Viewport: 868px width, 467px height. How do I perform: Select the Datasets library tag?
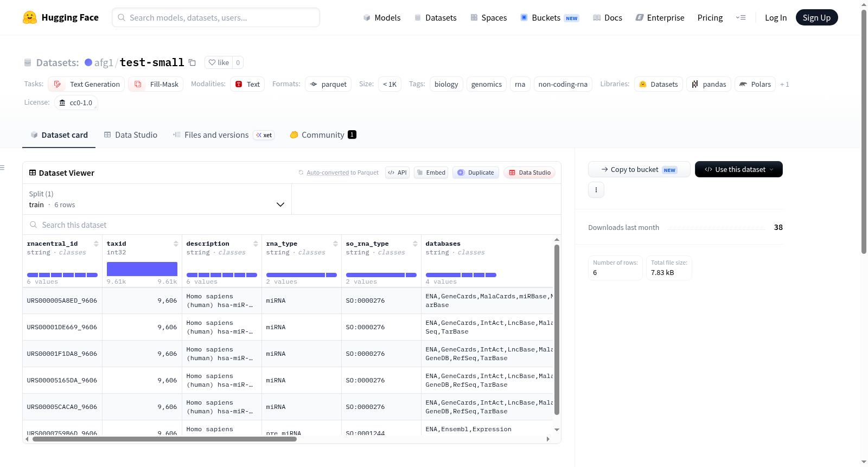click(x=658, y=84)
